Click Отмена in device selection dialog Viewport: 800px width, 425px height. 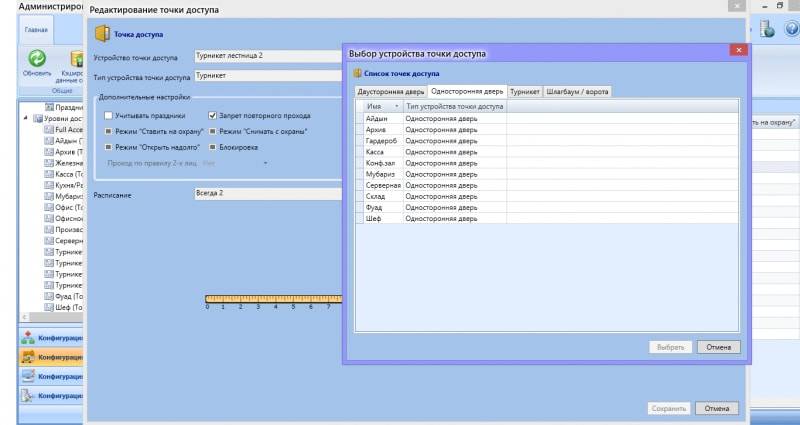point(718,347)
